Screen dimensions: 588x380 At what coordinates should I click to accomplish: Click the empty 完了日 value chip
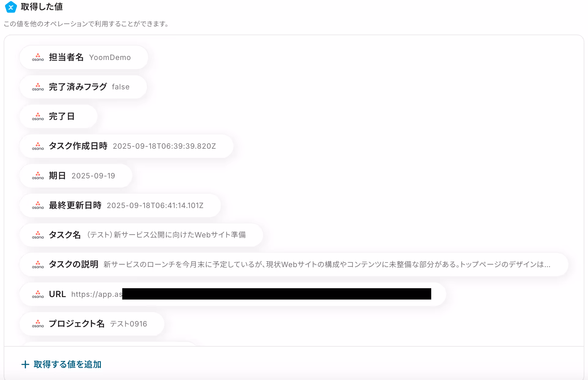58,117
